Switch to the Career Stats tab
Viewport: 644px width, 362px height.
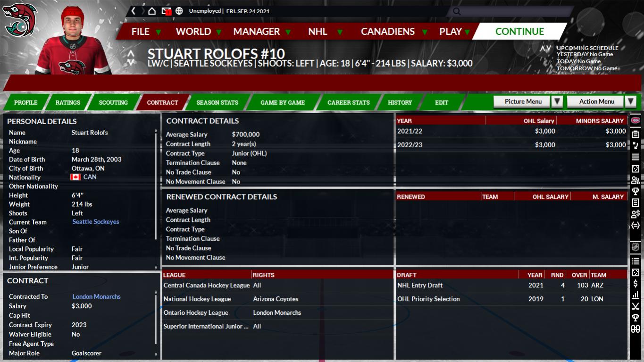pyautogui.click(x=349, y=102)
